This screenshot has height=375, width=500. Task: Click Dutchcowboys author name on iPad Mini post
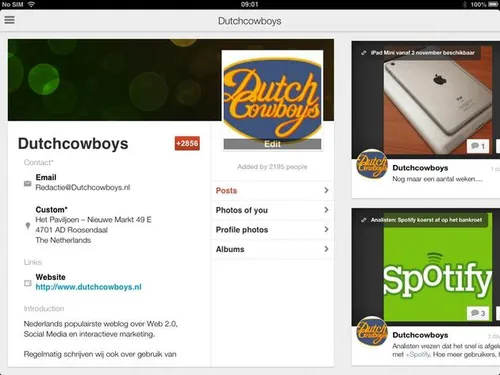pyautogui.click(x=420, y=168)
